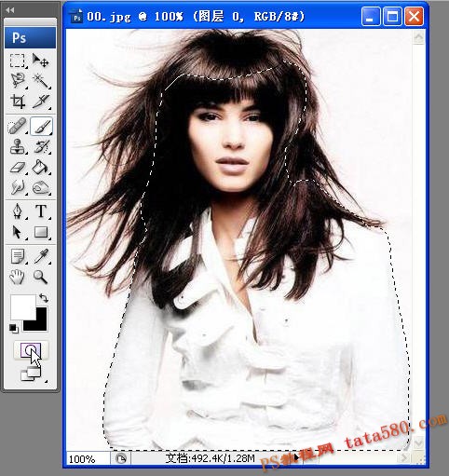Image resolution: width=449 pixels, height=476 pixels.
Task: Toggle Quick Mask mode
Action: pos(31,350)
